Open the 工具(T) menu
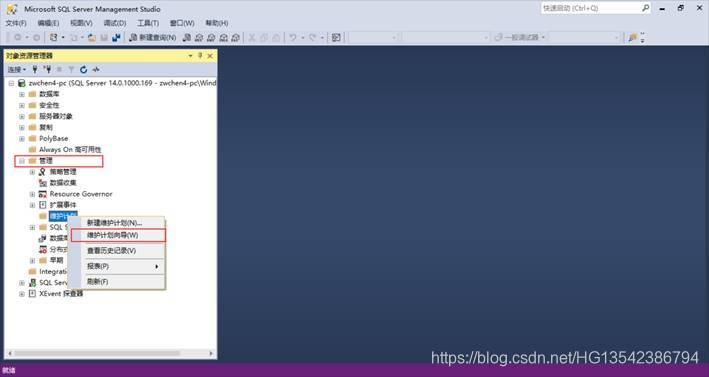 [148, 23]
